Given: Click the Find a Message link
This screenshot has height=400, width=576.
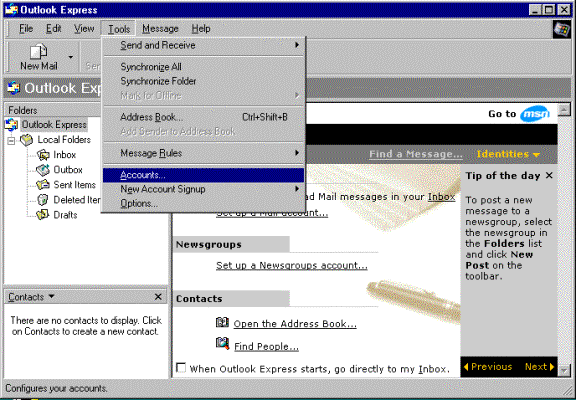Looking at the screenshot, I should tap(415, 154).
